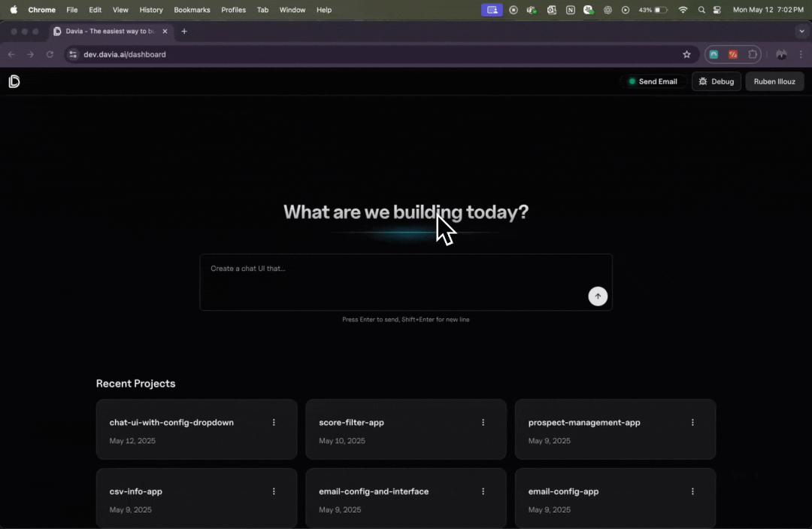Open the Chrome extensions puzzle icon
Image resolution: width=812 pixels, height=529 pixels.
tap(753, 54)
